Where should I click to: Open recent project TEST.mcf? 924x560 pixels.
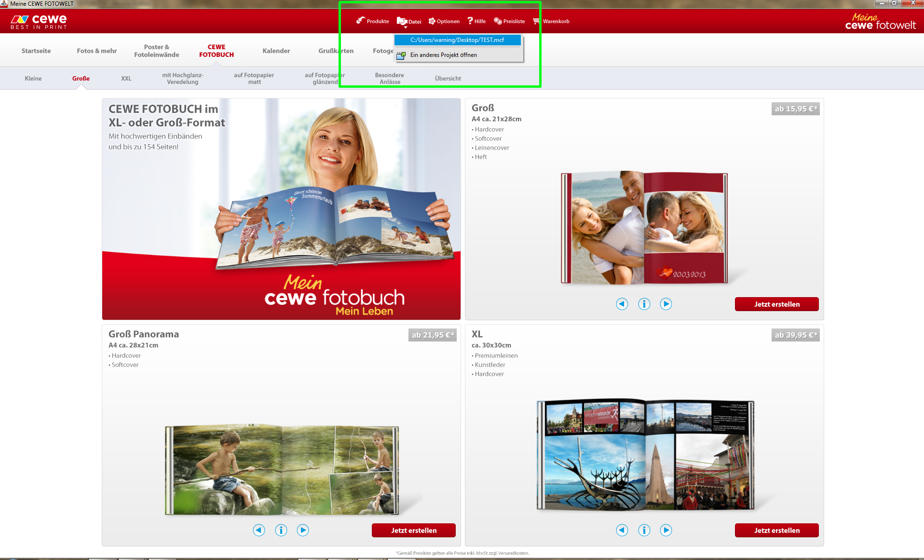(457, 40)
